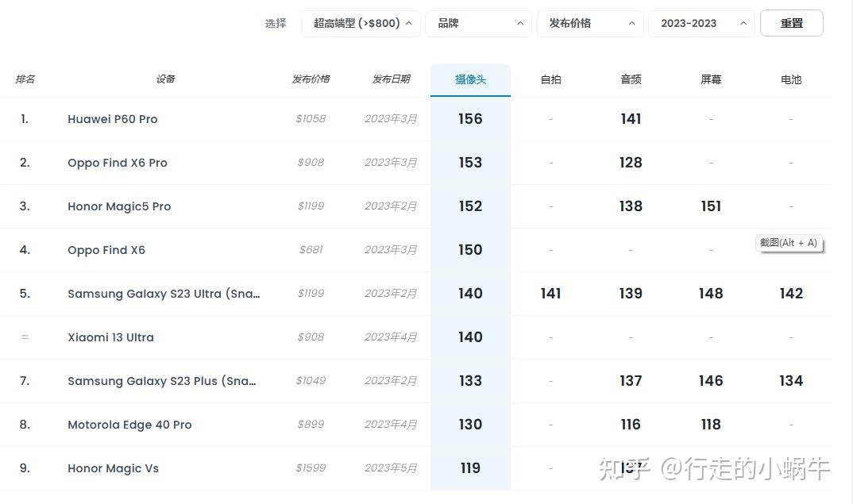The height and width of the screenshot is (504, 853).
Task: Click the Motorola Edge 40 Pro link
Action: [129, 425]
